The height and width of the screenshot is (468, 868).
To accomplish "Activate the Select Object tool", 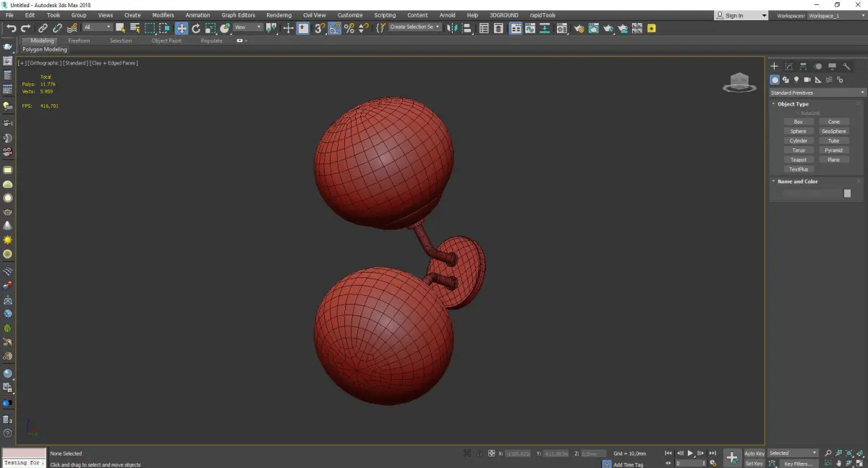I will [x=120, y=28].
